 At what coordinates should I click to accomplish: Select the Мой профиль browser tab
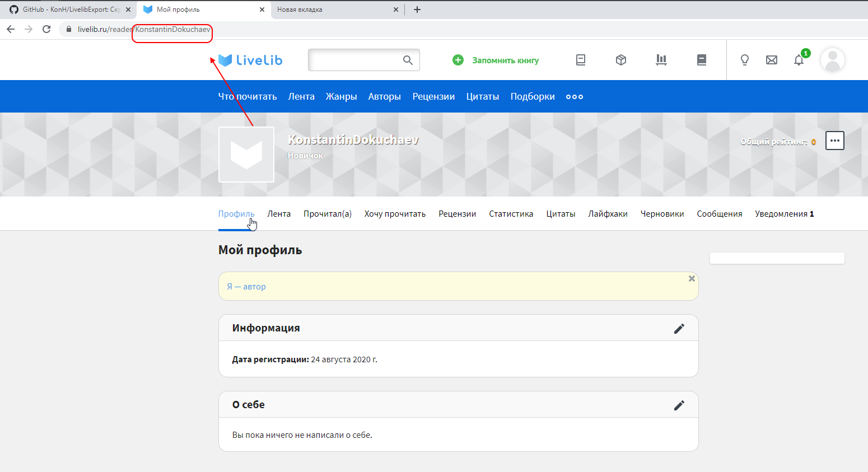pyautogui.click(x=204, y=10)
